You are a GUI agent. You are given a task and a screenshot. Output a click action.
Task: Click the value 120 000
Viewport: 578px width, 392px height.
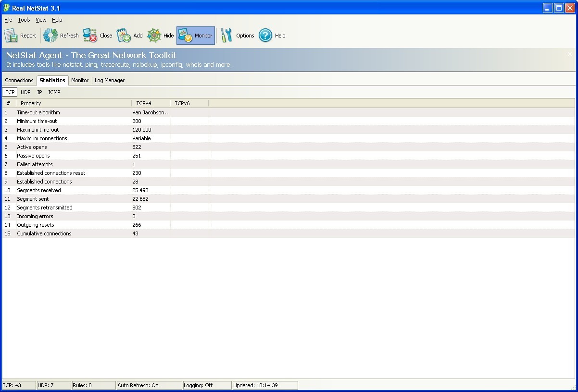click(142, 130)
